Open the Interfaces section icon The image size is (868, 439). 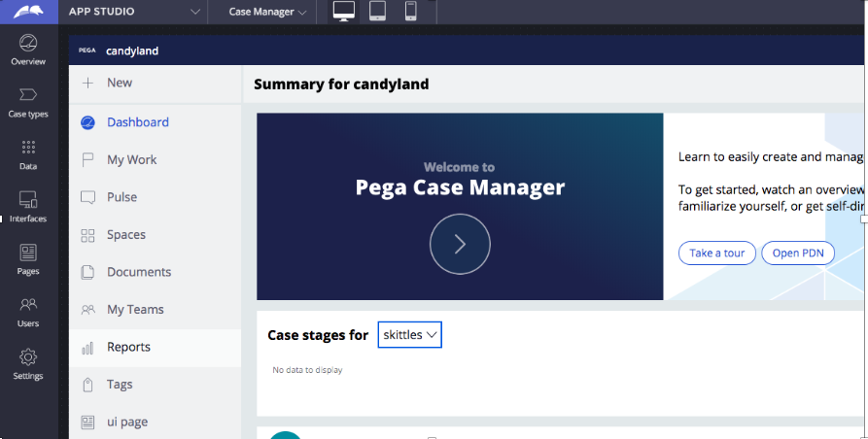click(28, 200)
